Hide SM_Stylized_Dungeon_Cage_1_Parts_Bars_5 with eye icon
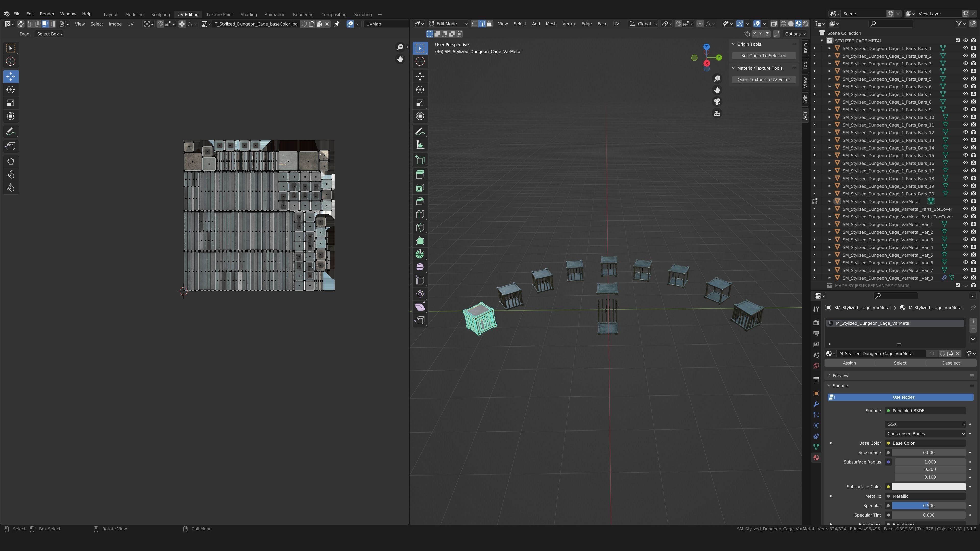The width and height of the screenshot is (980, 551). [x=965, y=79]
